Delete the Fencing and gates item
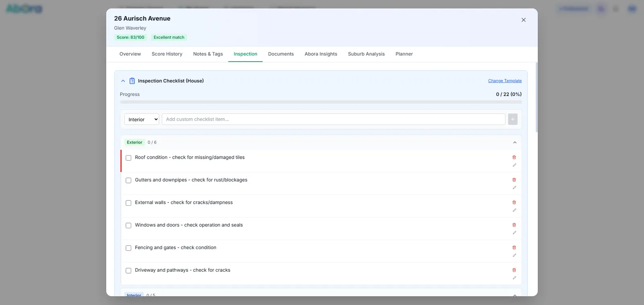 514,248
